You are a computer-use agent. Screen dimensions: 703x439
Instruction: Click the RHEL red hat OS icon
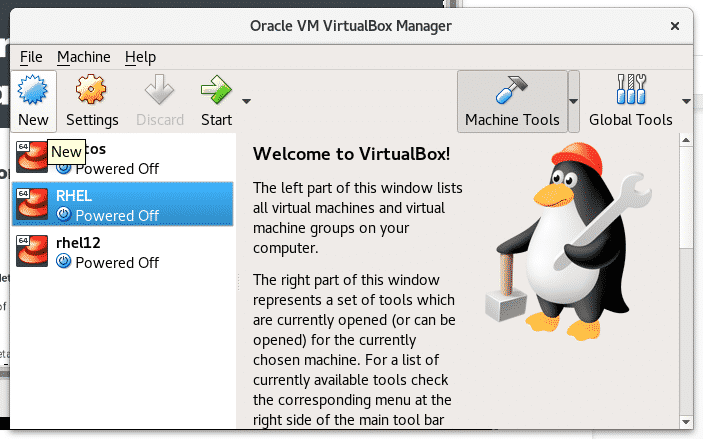tap(32, 204)
